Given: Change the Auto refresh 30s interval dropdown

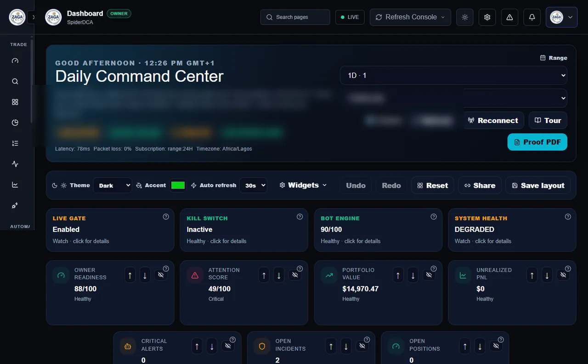Looking at the screenshot, I should pos(253,185).
